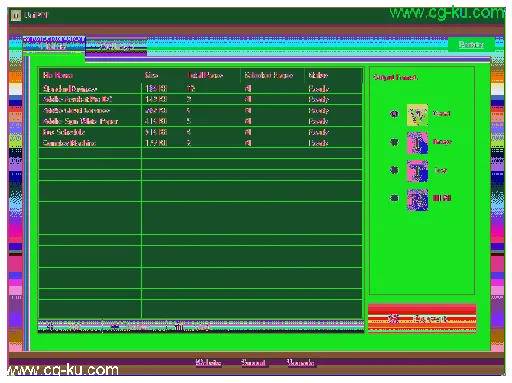The height and width of the screenshot is (383, 512).
Task: Click the Clear list toolbar button
Action: pos(193,327)
